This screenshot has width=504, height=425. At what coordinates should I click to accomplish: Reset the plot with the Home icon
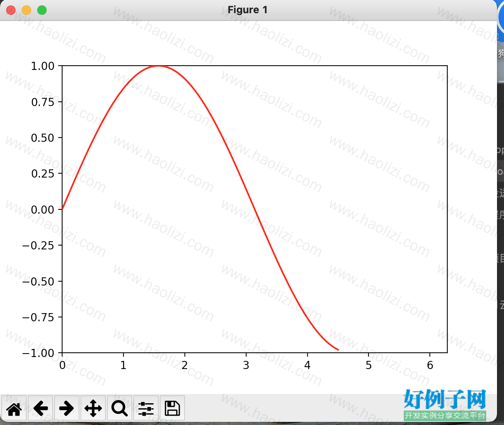coord(14,408)
